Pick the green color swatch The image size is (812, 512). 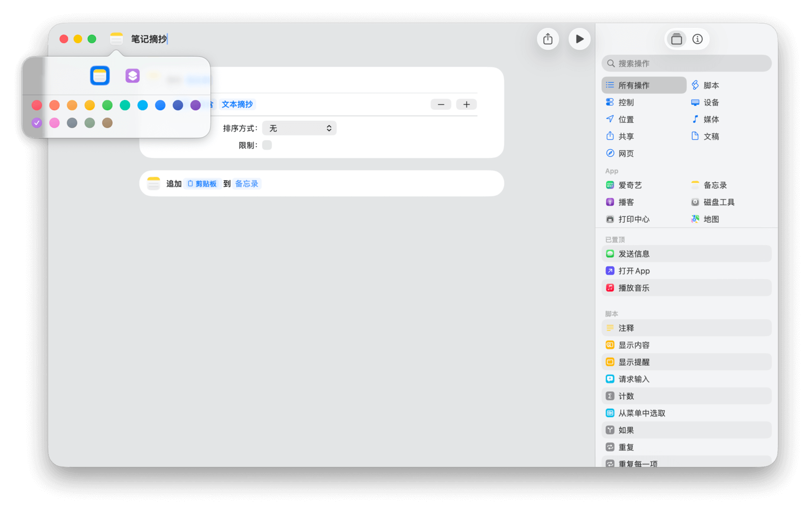[x=108, y=105]
